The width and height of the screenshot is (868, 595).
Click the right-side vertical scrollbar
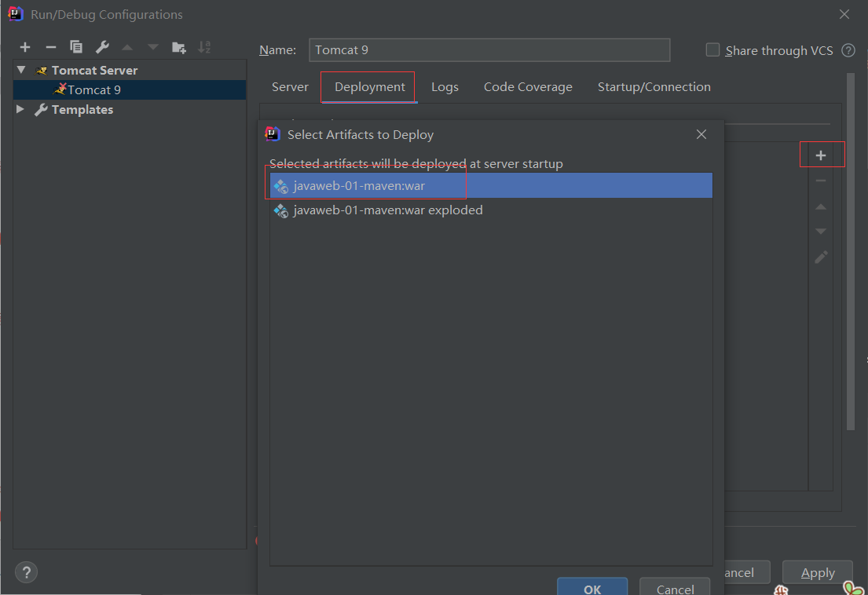[851, 252]
